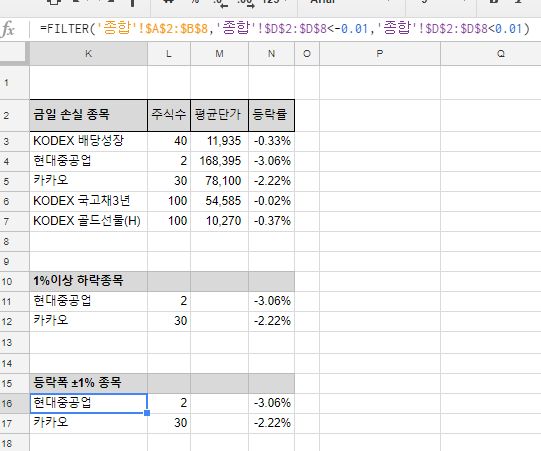Viewport: 541px width, 451px height.
Task: Click the '카카오' cell in row 17
Action: tap(88, 423)
